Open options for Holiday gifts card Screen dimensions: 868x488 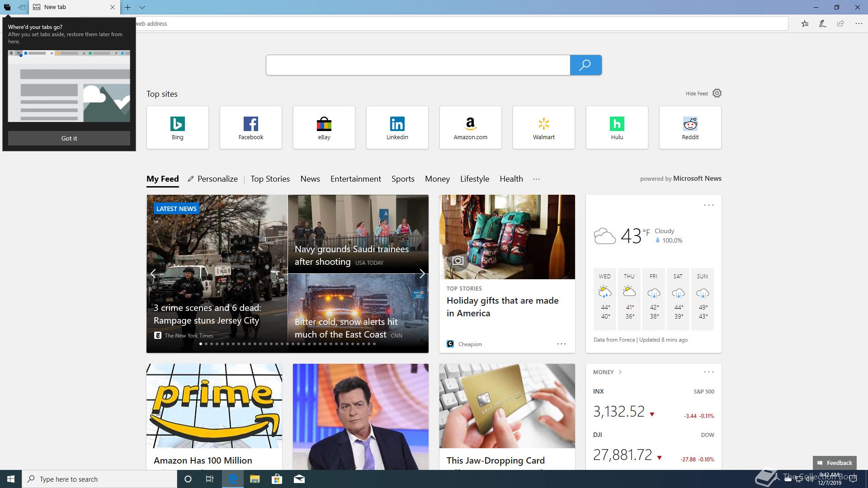pyautogui.click(x=561, y=344)
